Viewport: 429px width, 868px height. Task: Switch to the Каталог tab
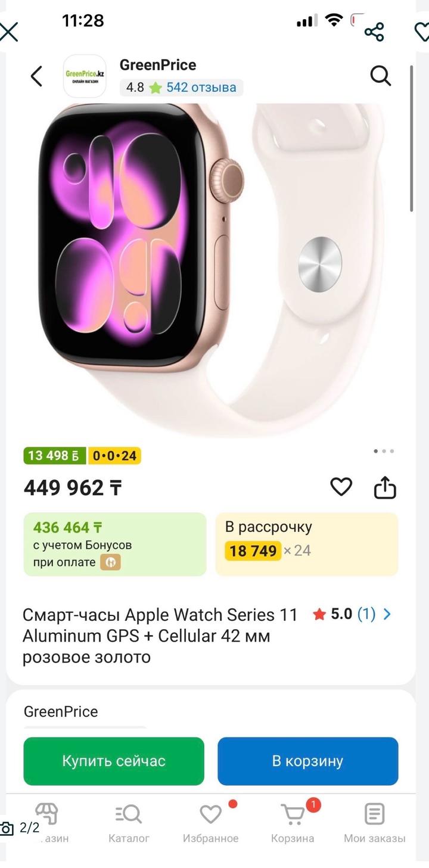point(129,823)
